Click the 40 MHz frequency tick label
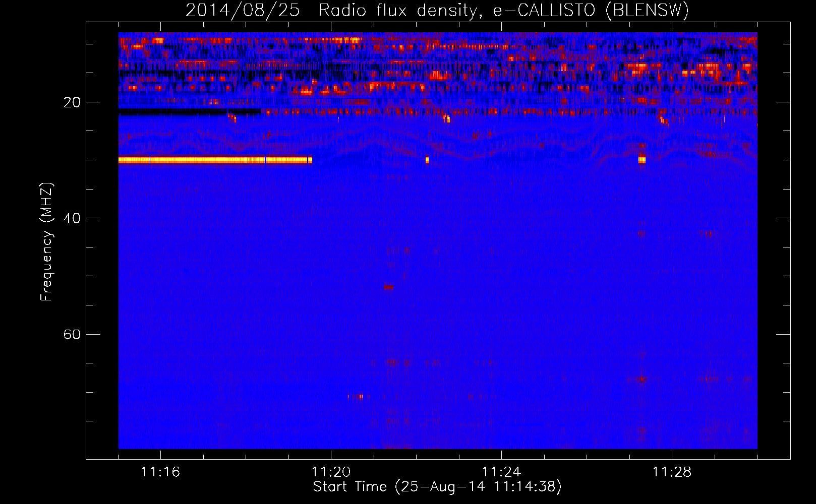This screenshot has height=504, width=816. pyautogui.click(x=72, y=218)
